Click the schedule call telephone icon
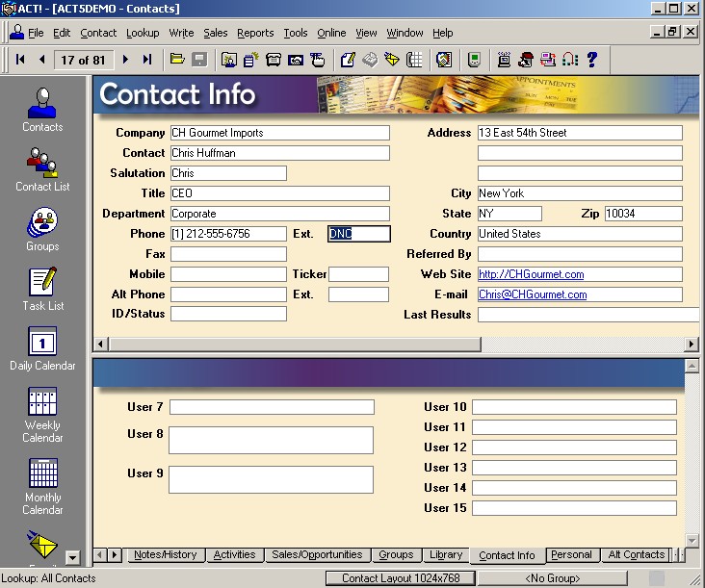705x588 pixels. [x=273, y=60]
